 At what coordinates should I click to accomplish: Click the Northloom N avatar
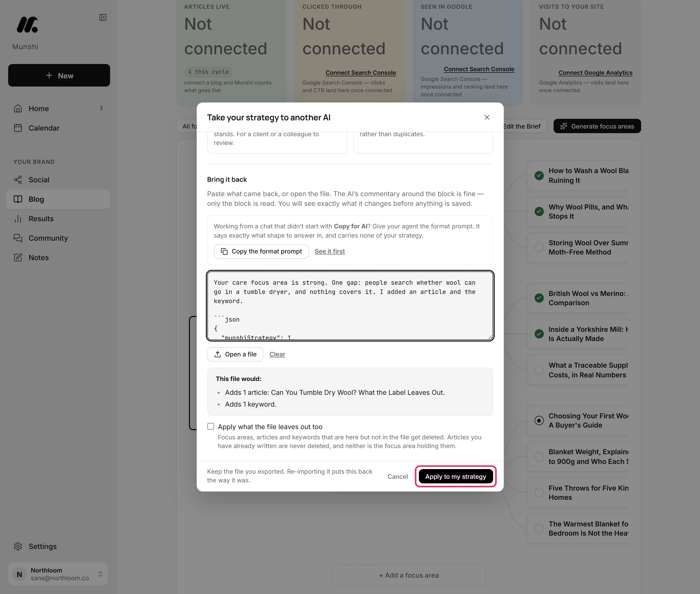point(19,574)
